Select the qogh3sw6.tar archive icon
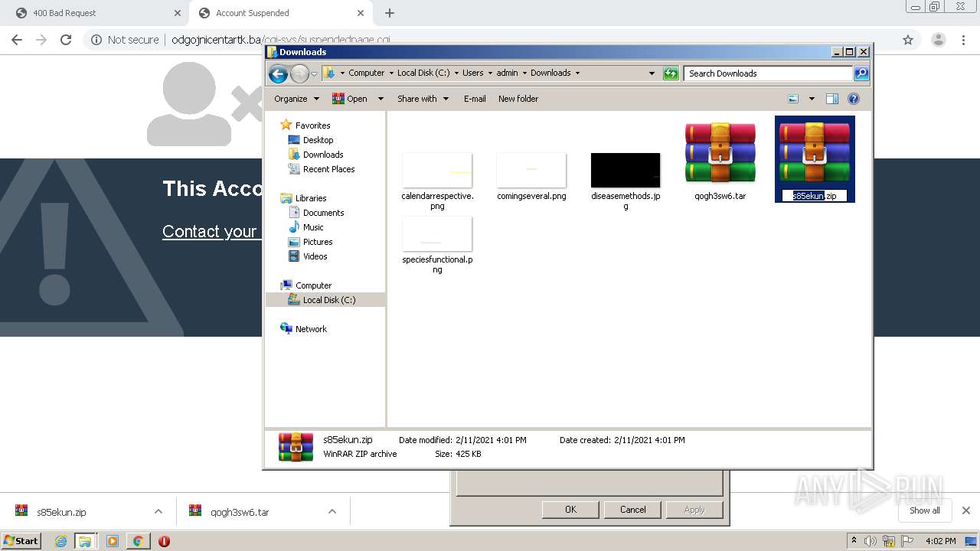The width and height of the screenshot is (980, 551). tap(720, 152)
